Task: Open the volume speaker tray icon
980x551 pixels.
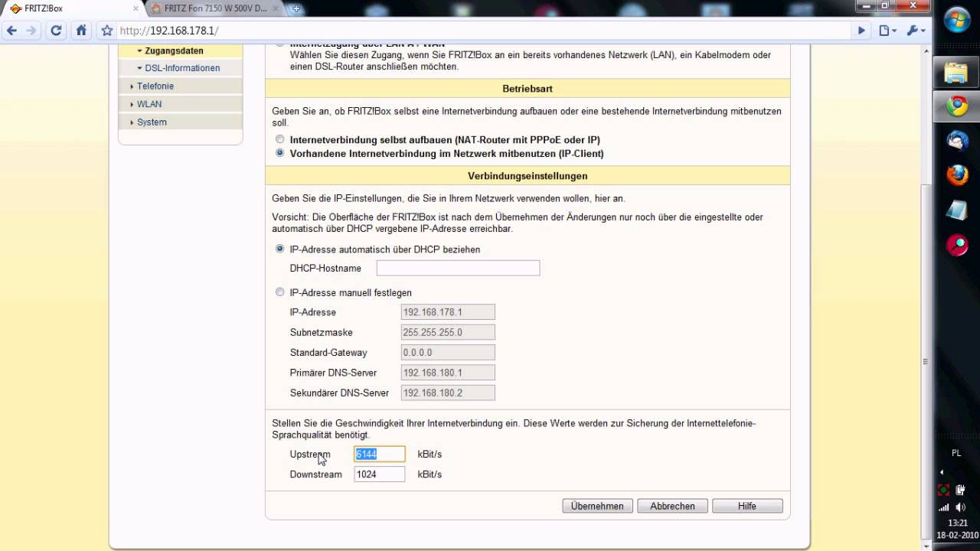Action: point(961,507)
